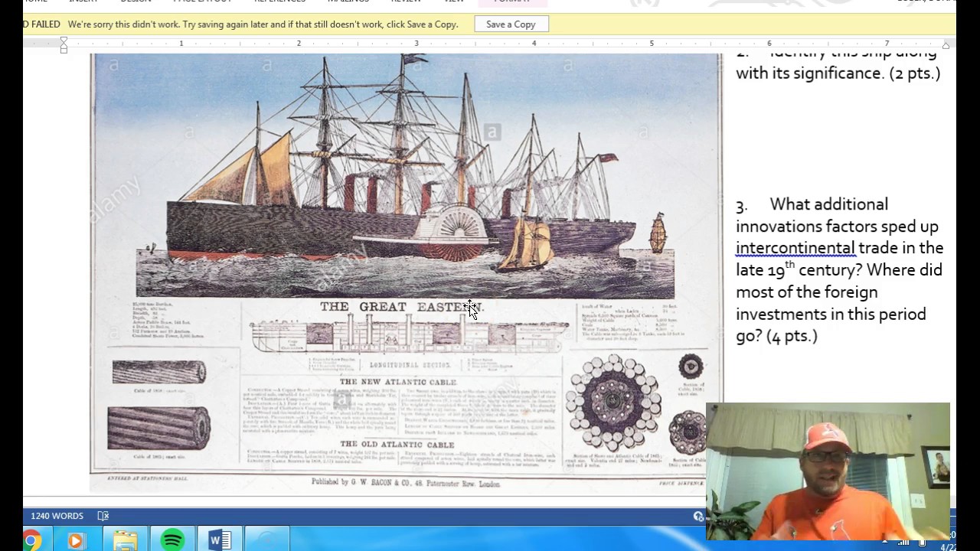Launch Windows Media Player from the taskbar
This screenshot has width=980, height=551.
point(75,541)
